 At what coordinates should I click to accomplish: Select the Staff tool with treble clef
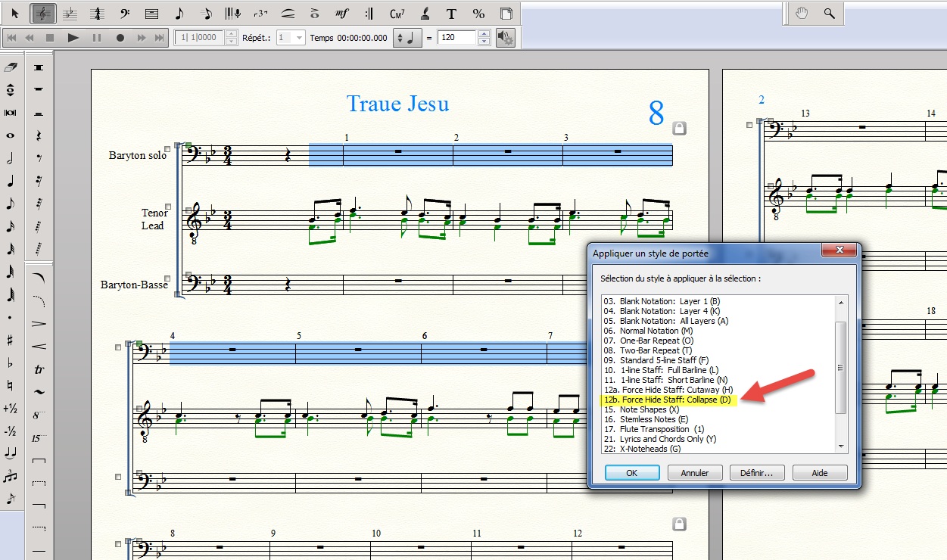[x=44, y=14]
